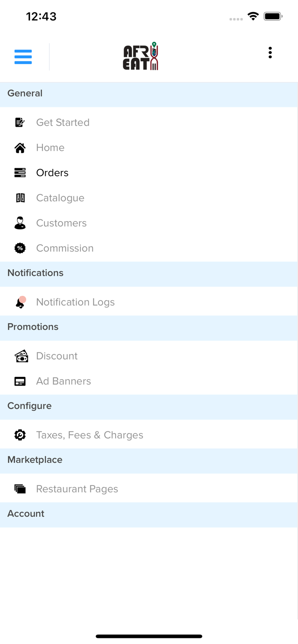Click the Home house icon
The height and width of the screenshot is (644, 298).
pyautogui.click(x=20, y=148)
